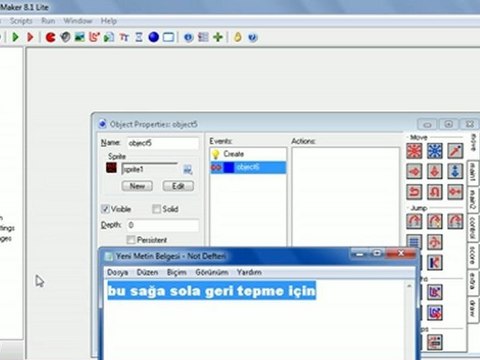This screenshot has width=480, height=360.
Task: Add the Reverse Horizontal direction action
Action: [x=414, y=192]
